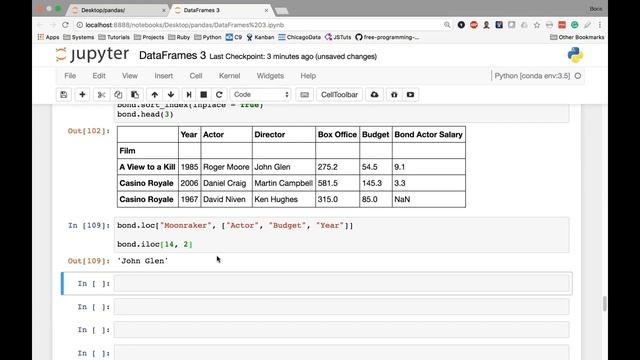640x360 pixels.
Task: Open the Cell menu
Action: click(196, 76)
